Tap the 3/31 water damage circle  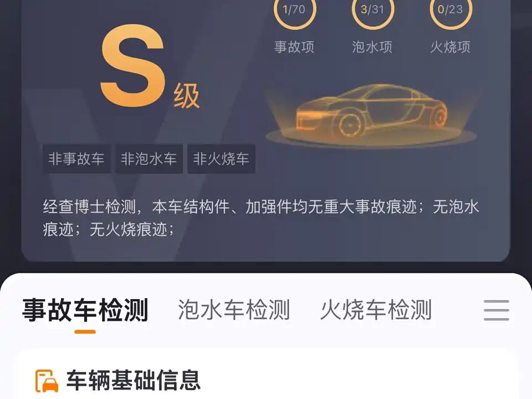point(372,10)
